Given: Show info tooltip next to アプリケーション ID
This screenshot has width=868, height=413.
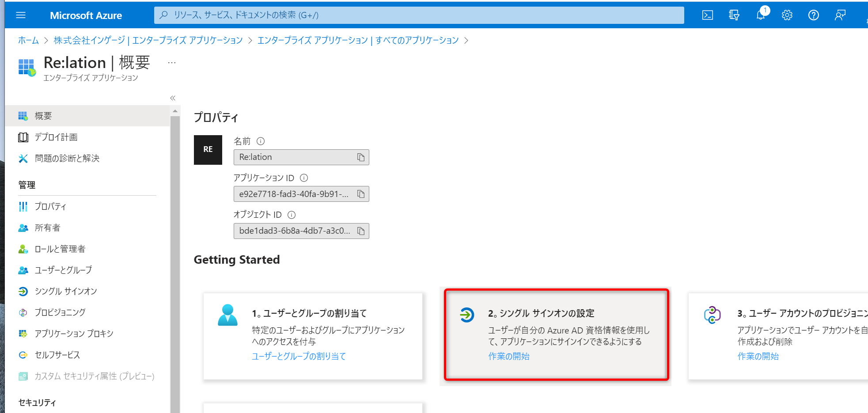Looking at the screenshot, I should (x=304, y=178).
